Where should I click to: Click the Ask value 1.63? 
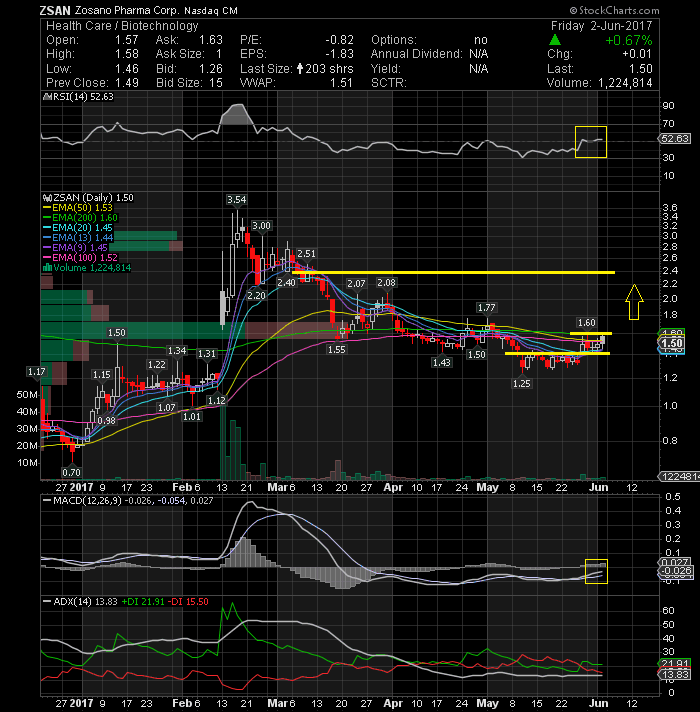coord(211,40)
